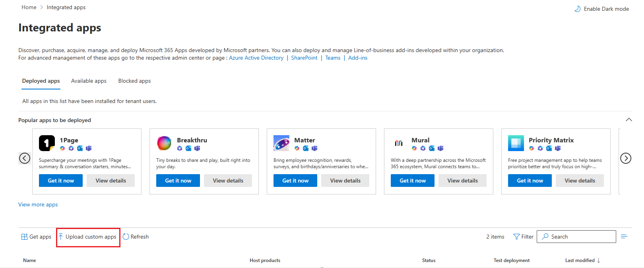This screenshot has height=268, width=644.
Task: Click the Test deployment column header
Action: coord(512,260)
